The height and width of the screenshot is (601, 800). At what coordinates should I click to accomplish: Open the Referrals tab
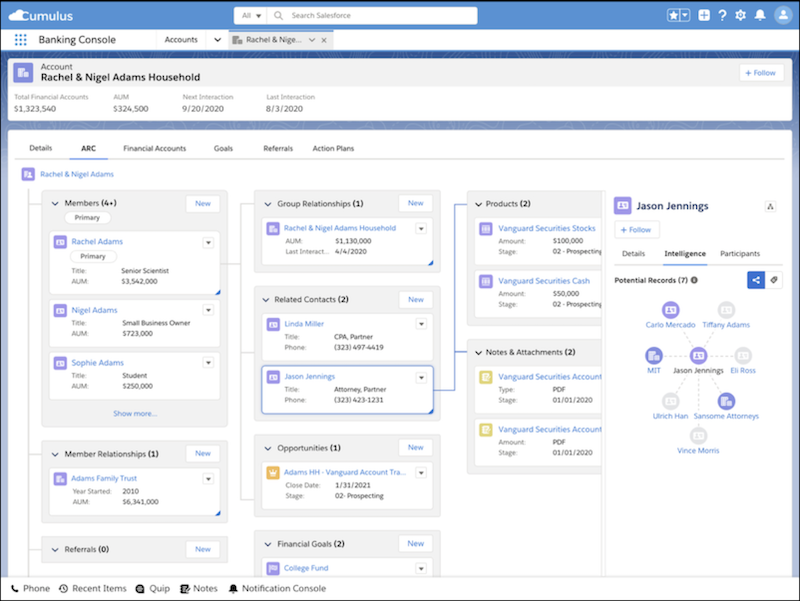coord(278,148)
